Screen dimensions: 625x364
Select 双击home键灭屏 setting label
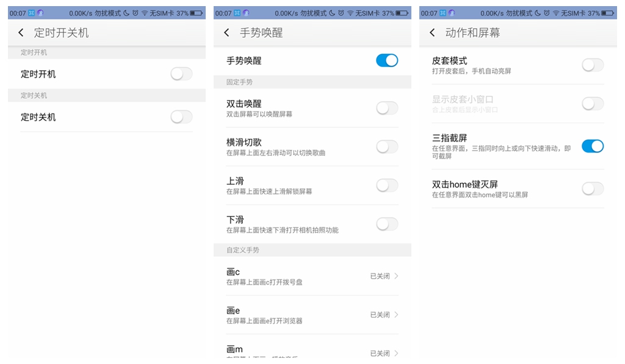click(x=465, y=184)
